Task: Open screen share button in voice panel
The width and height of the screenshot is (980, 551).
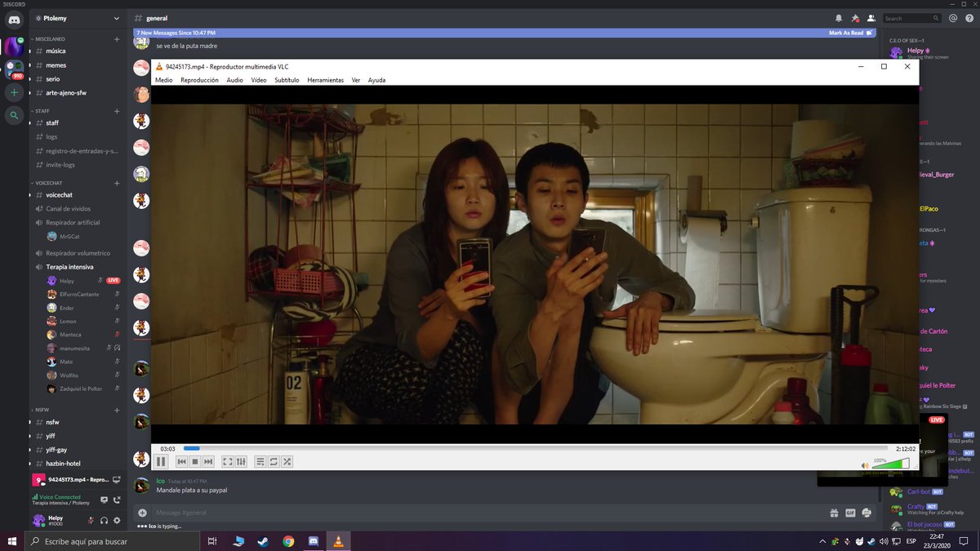Action: 104,500
